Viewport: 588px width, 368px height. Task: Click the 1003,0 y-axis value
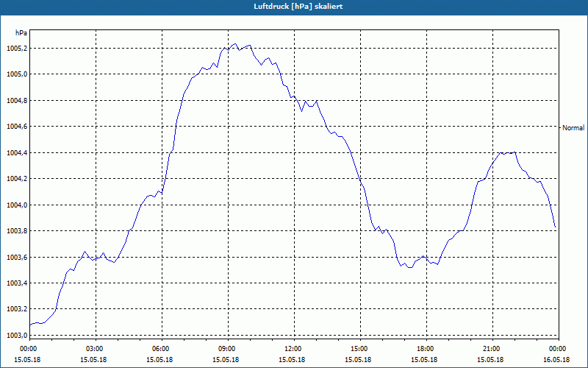pyautogui.click(x=17, y=336)
